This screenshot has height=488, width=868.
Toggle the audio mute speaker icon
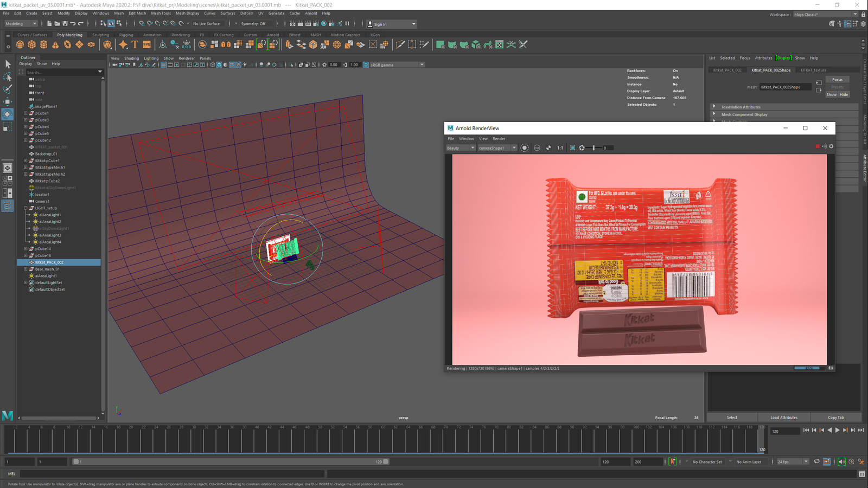pos(841,462)
